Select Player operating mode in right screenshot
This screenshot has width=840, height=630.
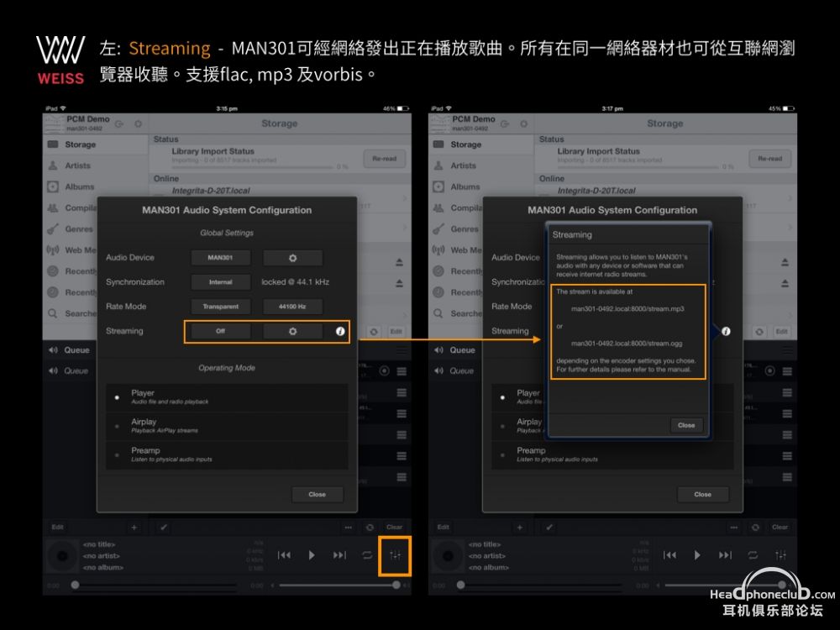pos(518,397)
